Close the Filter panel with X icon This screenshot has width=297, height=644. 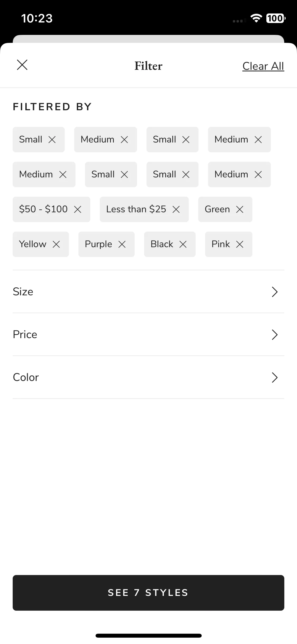click(22, 65)
